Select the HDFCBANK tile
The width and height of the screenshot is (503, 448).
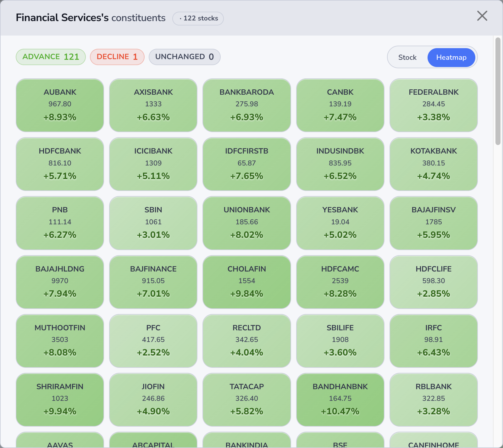[x=60, y=164]
